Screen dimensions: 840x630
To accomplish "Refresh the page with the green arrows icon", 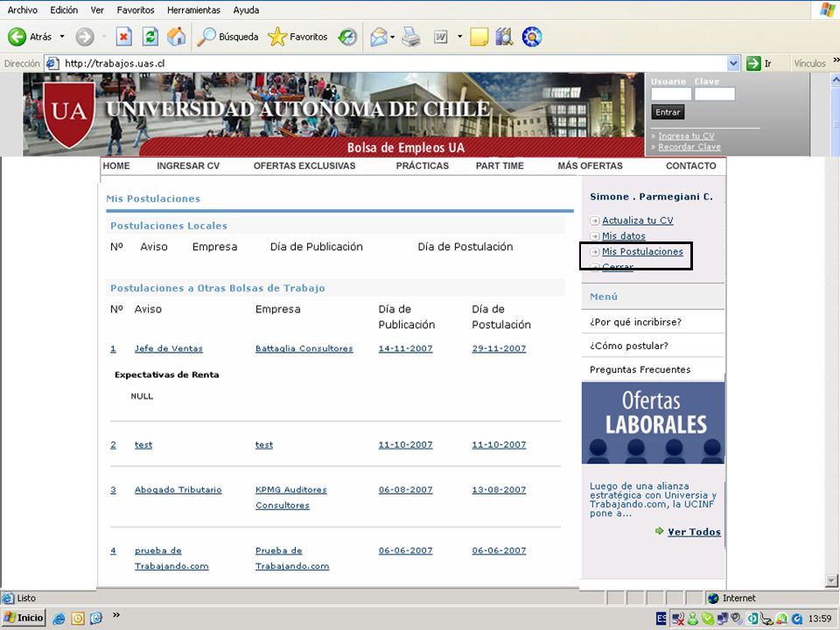I will (x=150, y=37).
